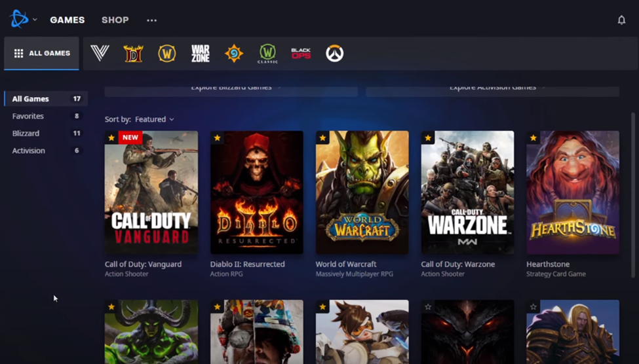
Task: Open the Vanguard shortcut icon
Action: [x=100, y=53]
